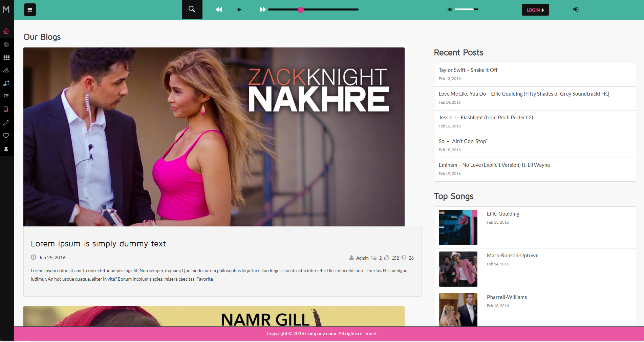The height and width of the screenshot is (342, 644).
Task: Click the Admin author icon
Action: (351, 258)
